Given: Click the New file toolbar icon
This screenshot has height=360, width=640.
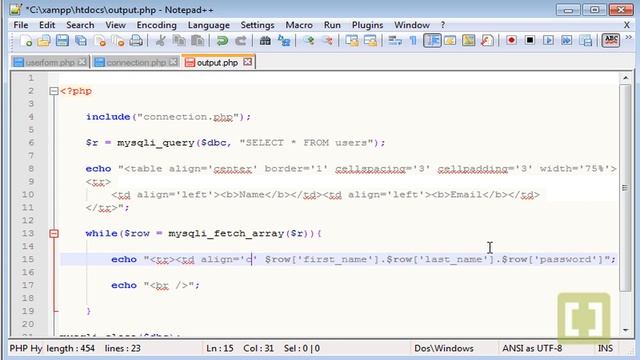Looking at the screenshot, I should pos(26,40).
